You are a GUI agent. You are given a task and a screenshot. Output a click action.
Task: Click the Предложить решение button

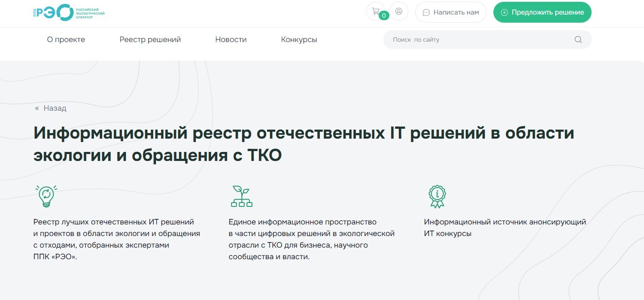542,12
